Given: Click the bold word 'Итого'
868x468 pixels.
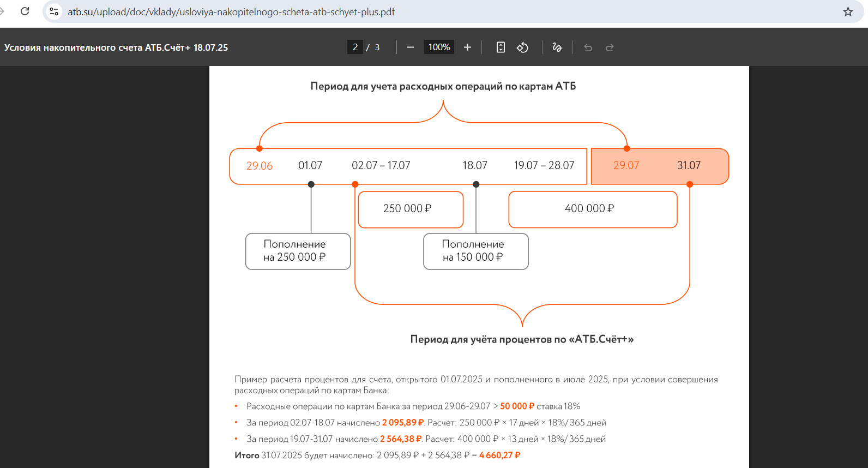Looking at the screenshot, I should [x=246, y=455].
